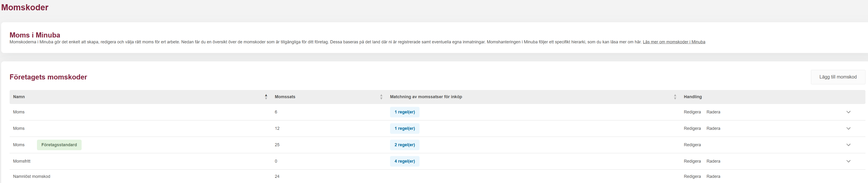The height and width of the screenshot is (183, 868).
Task: Sort by the Matchning av momssatser column
Action: [675, 97]
